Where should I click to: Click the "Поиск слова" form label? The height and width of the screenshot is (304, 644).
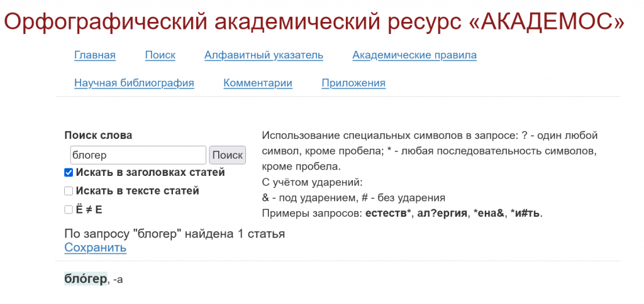pyautogui.click(x=98, y=136)
